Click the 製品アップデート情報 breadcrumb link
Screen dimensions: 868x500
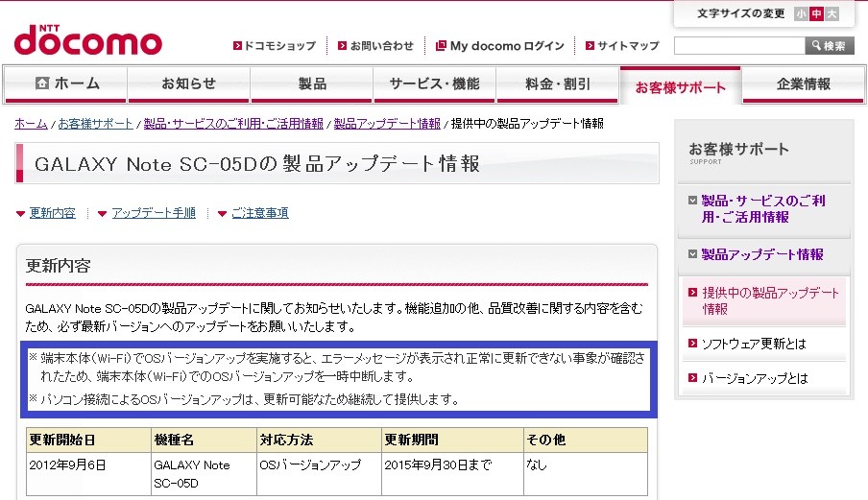point(387,124)
